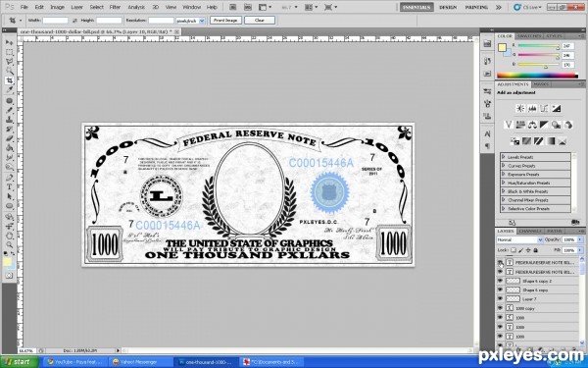This screenshot has width=588, height=368.
Task: Click the Front Image button
Action: click(225, 21)
